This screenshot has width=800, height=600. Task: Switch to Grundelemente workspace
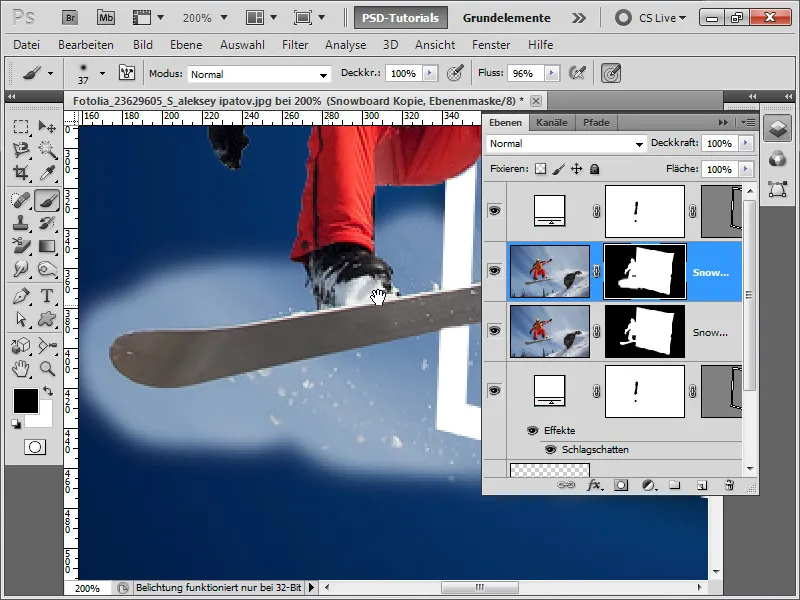click(507, 18)
